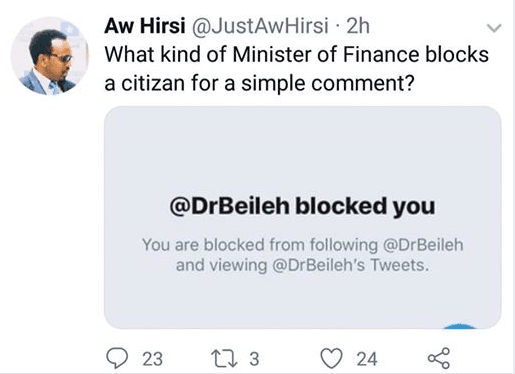Click the 2h timestamp
Viewport: 515px width, 374px height.
point(358,26)
